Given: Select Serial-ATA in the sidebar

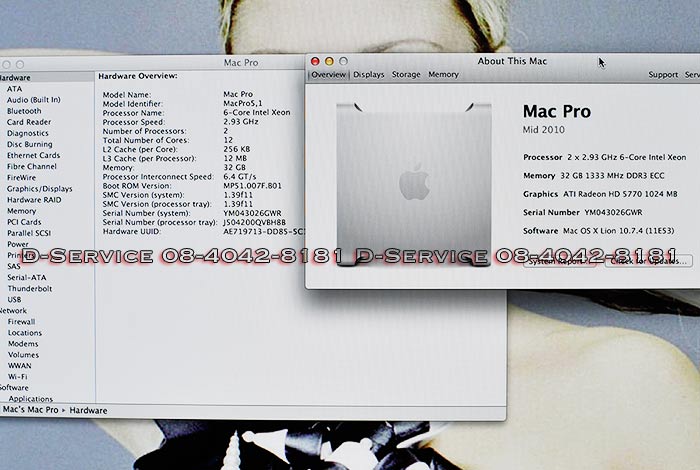Looking at the screenshot, I should pos(26,278).
